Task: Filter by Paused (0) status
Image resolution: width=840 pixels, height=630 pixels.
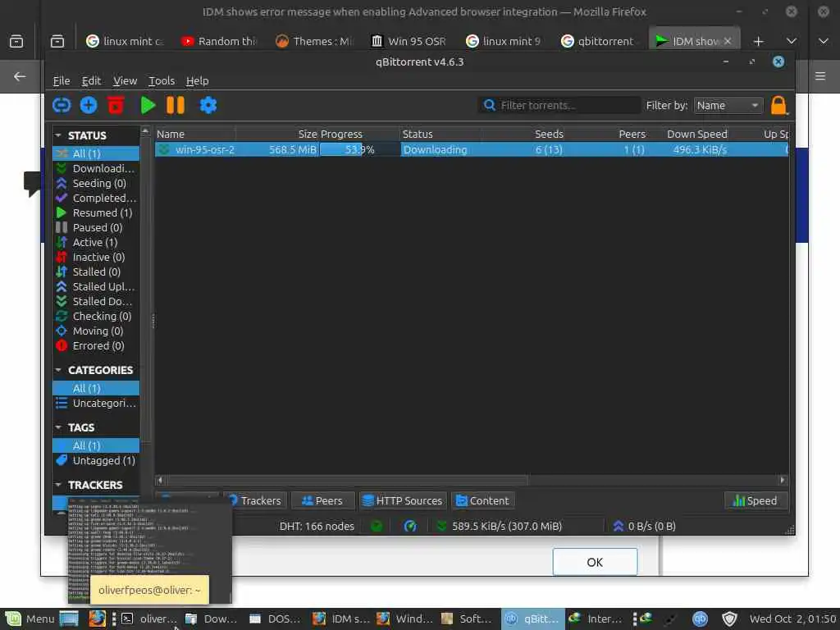Action: pos(96,227)
